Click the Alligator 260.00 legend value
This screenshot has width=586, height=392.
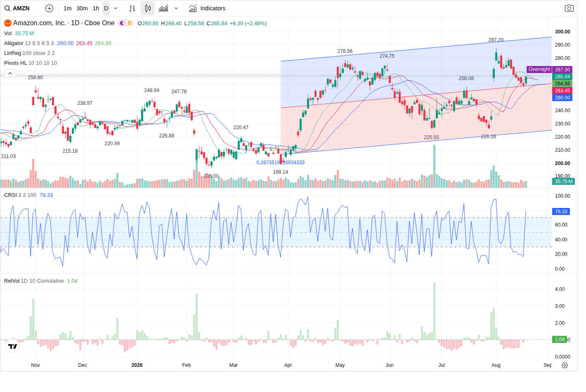[x=65, y=43]
